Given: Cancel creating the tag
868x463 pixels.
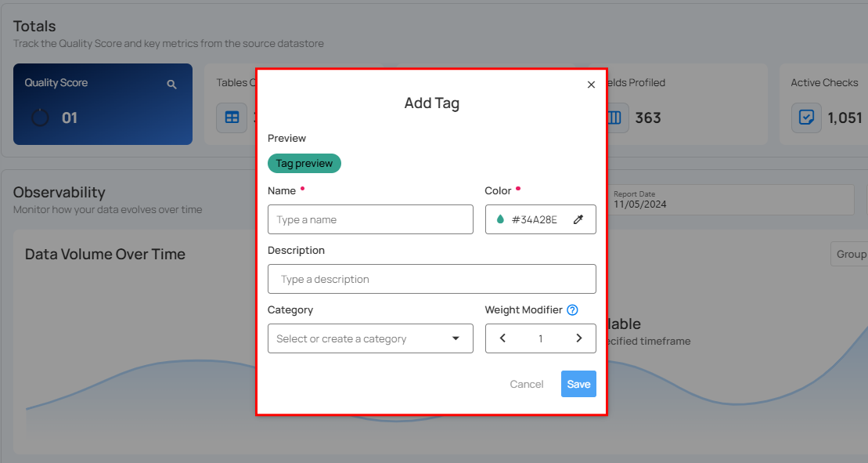Looking at the screenshot, I should 526,384.
